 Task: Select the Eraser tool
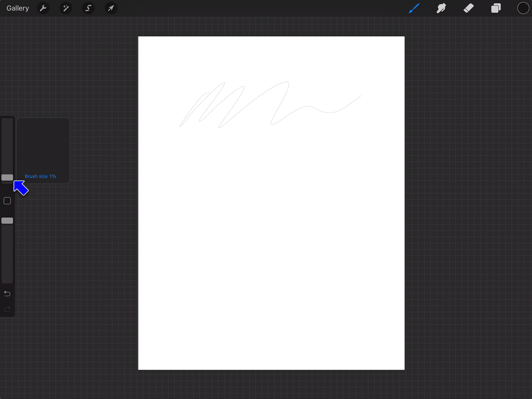pos(469,8)
